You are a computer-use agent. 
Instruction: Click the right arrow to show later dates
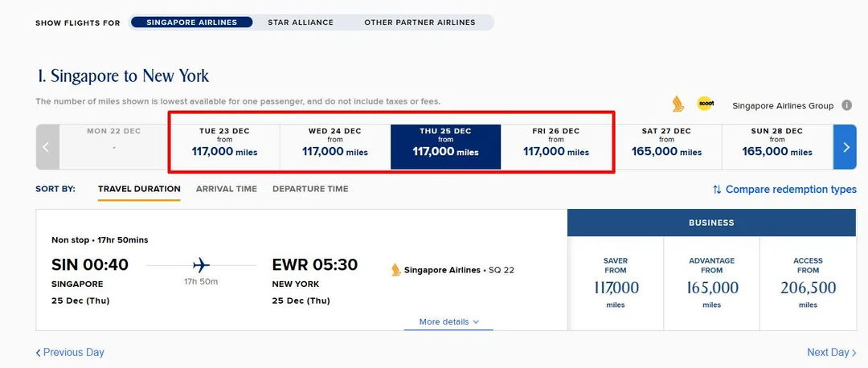(845, 147)
